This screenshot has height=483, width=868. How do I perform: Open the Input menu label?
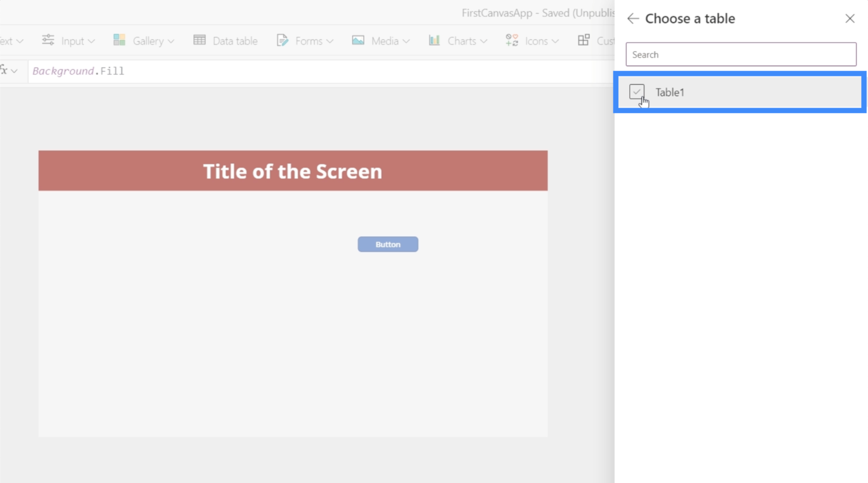click(x=72, y=41)
